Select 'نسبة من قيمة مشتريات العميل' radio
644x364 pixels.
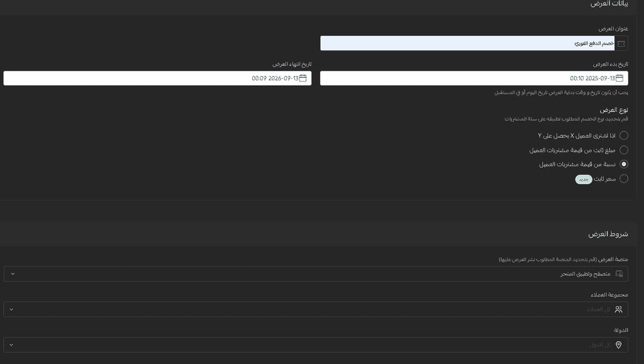(x=623, y=164)
